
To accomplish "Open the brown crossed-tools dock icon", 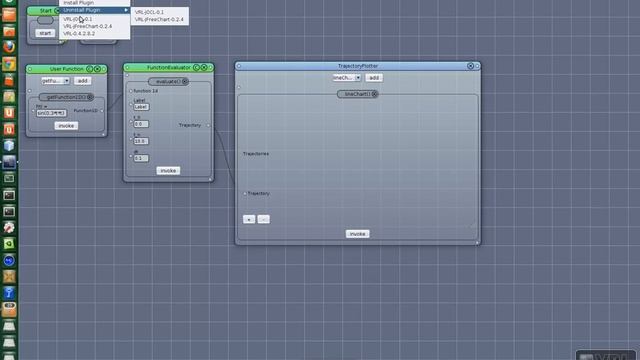I will (9, 276).
